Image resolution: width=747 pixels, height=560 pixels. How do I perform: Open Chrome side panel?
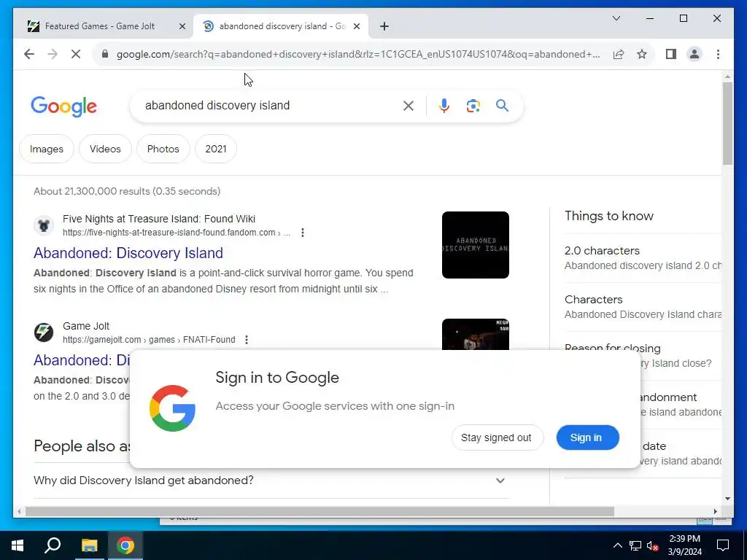tap(671, 54)
